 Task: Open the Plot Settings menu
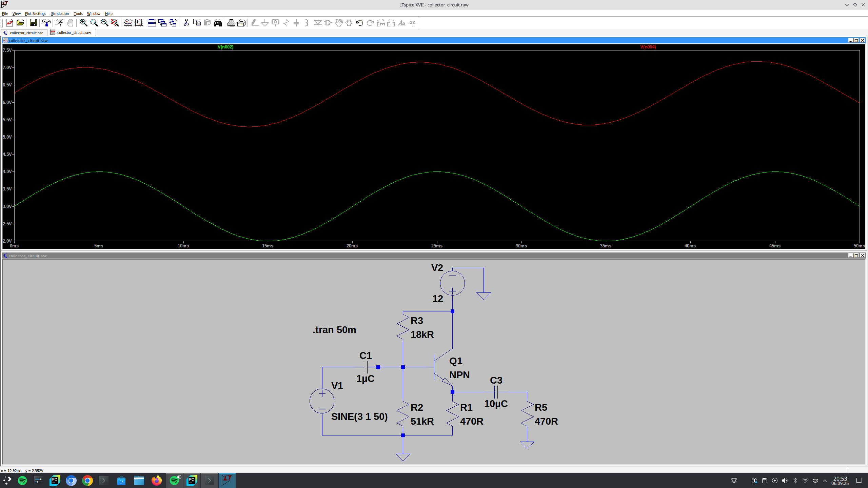[x=35, y=14]
